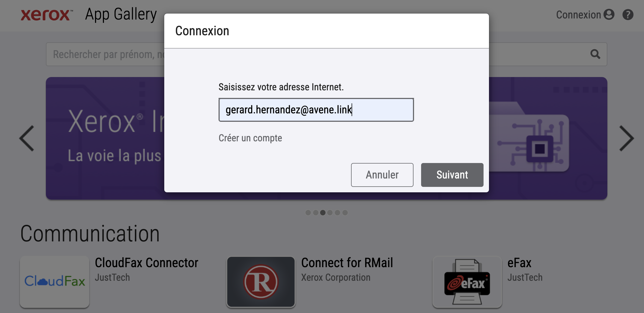The image size is (644, 313).
Task: Open the Connect for RMail app icon
Action: [261, 282]
